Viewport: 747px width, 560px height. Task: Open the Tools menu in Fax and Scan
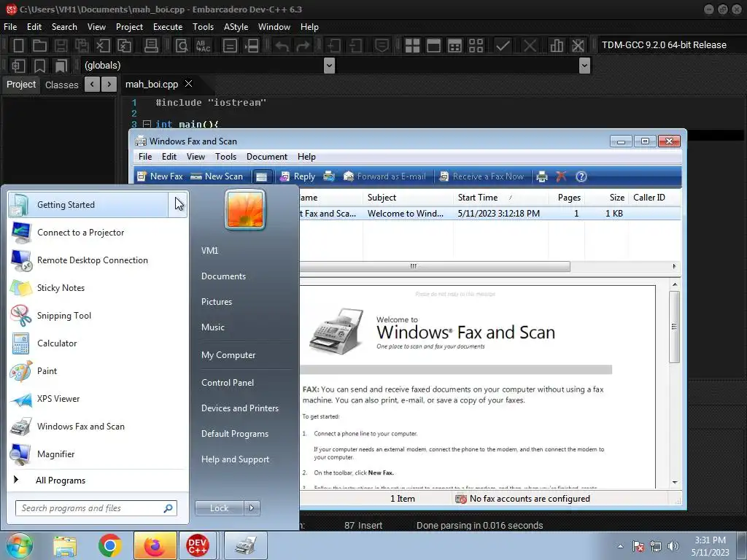pyautogui.click(x=225, y=157)
